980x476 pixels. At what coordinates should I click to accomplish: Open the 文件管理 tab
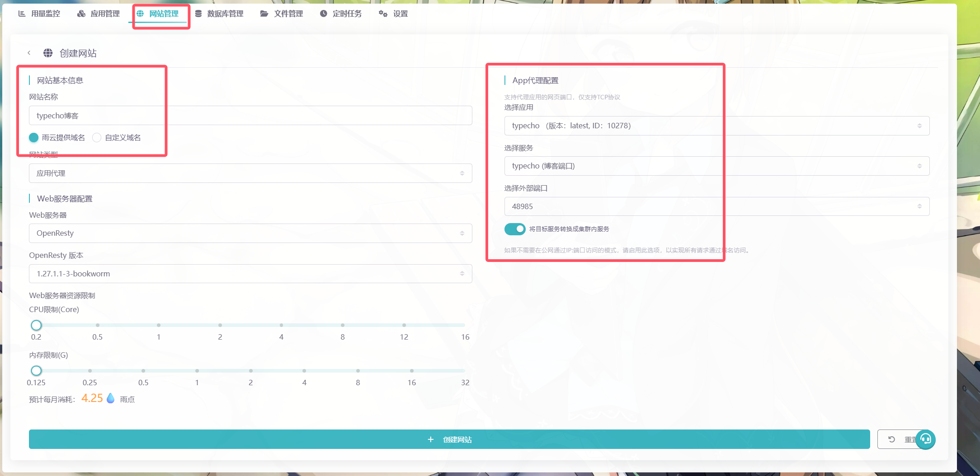(x=282, y=14)
